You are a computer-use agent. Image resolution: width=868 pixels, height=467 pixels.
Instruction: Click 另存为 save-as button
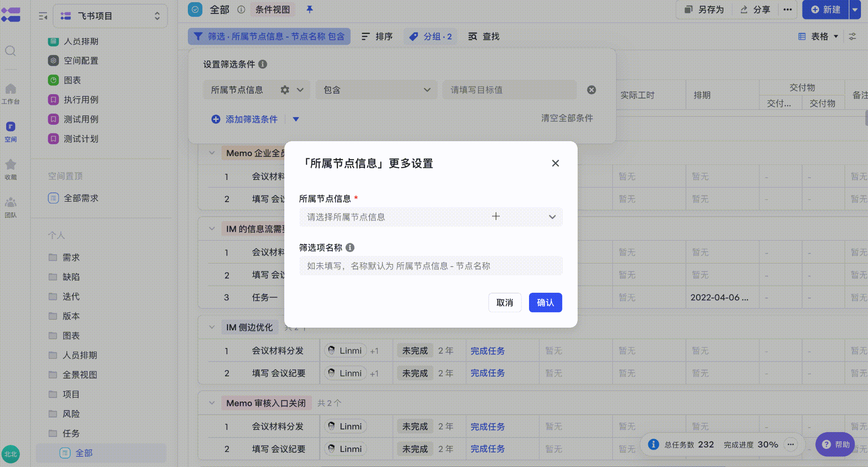click(704, 9)
